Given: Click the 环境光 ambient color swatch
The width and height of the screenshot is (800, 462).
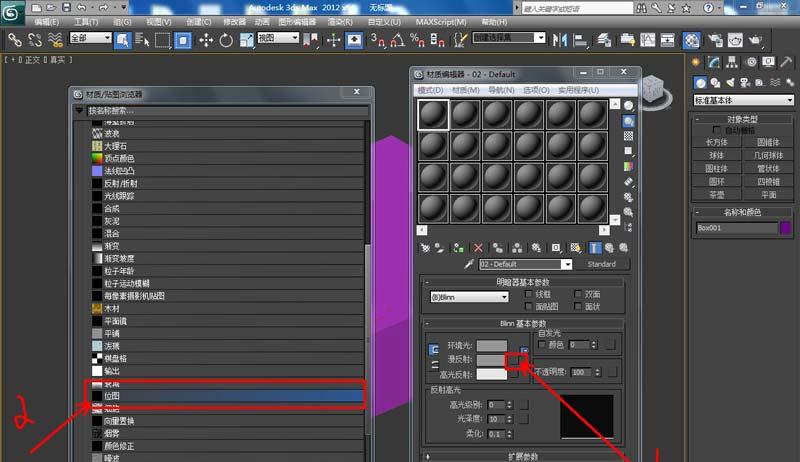Looking at the screenshot, I should [491, 346].
